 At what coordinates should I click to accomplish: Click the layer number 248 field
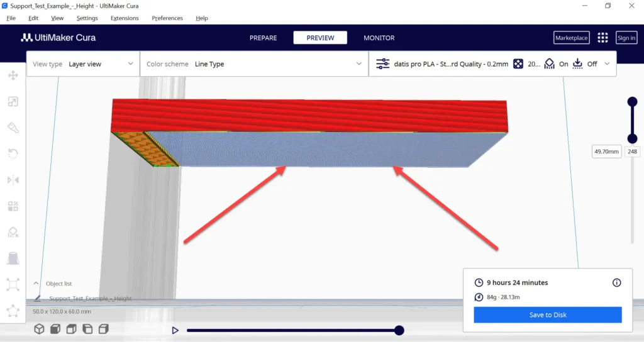(x=632, y=152)
